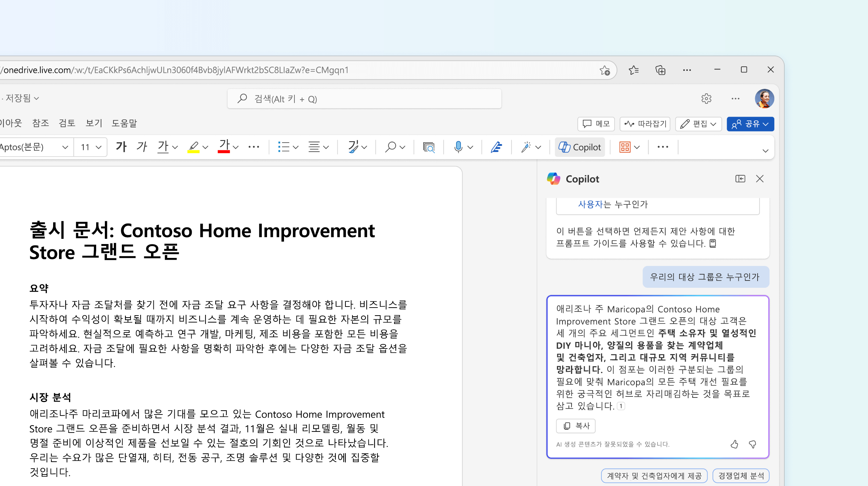Open the underline style dropdown arrow
The height and width of the screenshot is (486, 868).
click(x=175, y=147)
